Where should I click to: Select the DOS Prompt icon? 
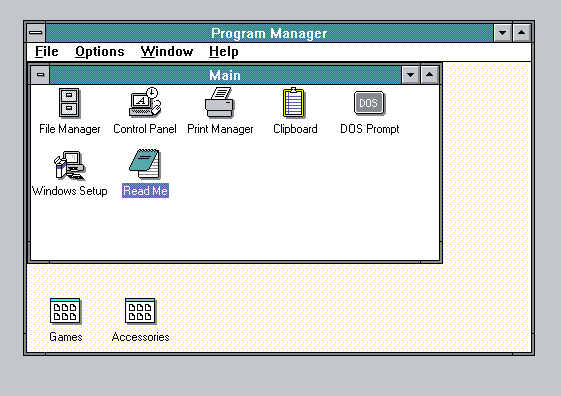[x=369, y=103]
